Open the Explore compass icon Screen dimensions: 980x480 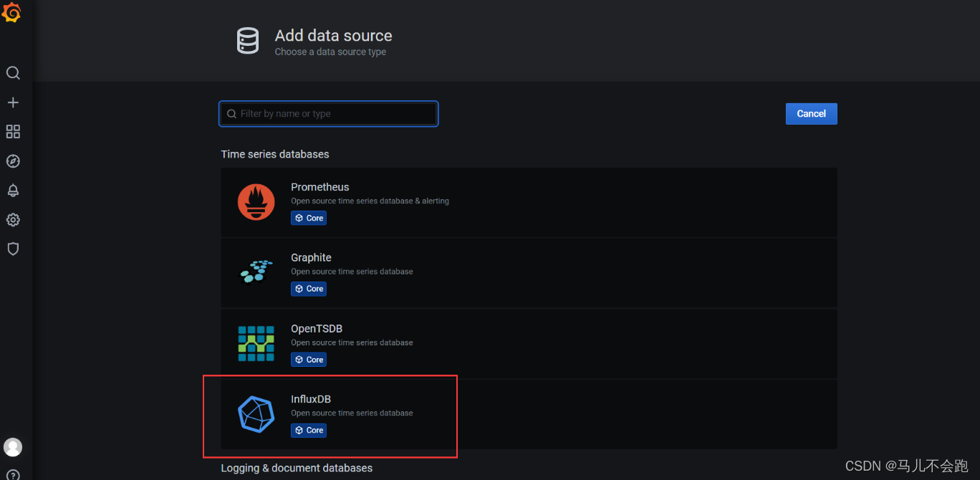13,161
